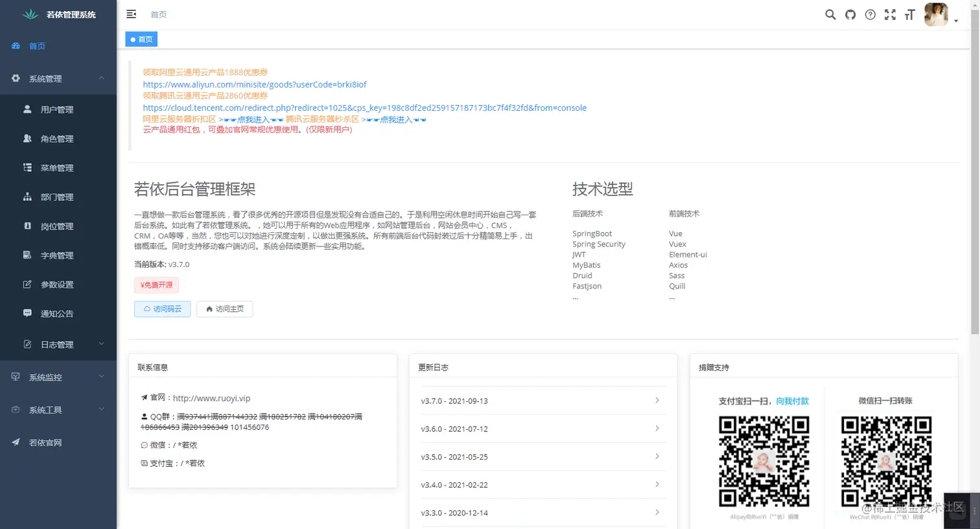
Task: Open the GitHub repository icon
Action: (850, 14)
